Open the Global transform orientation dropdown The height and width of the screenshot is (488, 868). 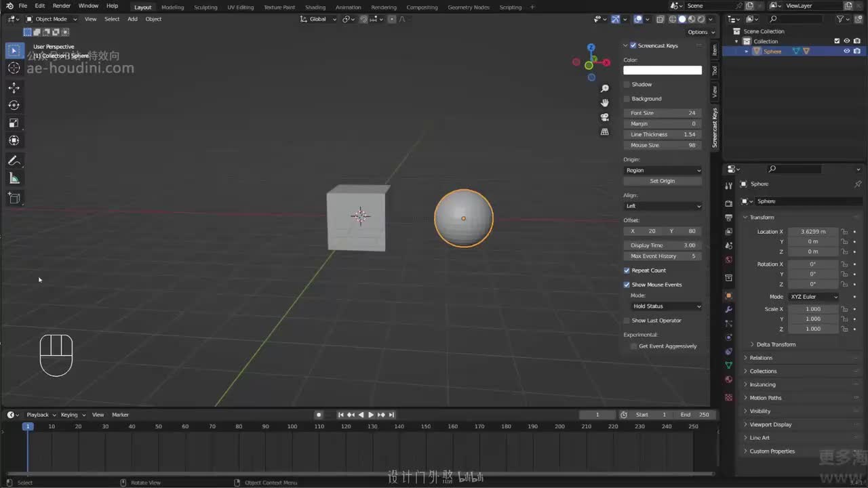(319, 19)
